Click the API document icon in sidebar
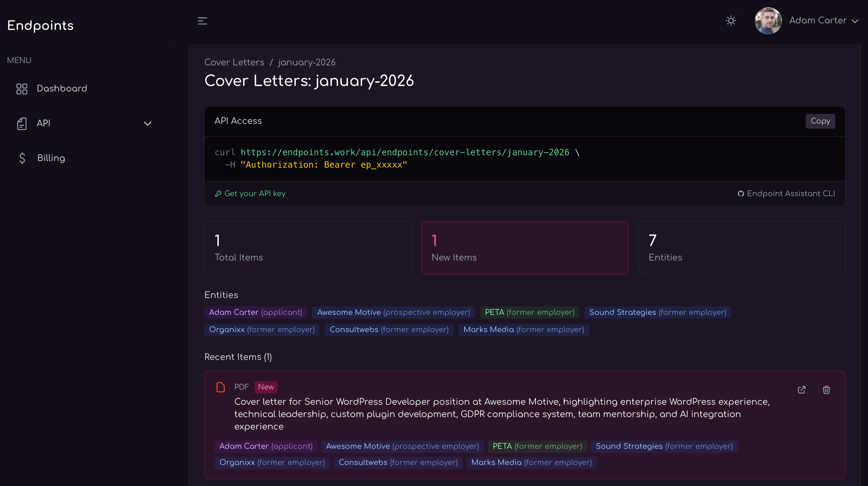Screen dimensions: 868x486 pyautogui.click(x=22, y=124)
